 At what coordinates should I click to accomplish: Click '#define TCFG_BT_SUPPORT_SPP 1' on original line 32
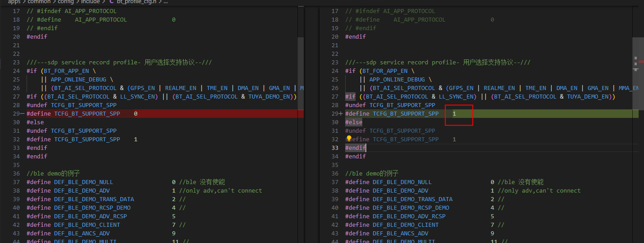(x=82, y=139)
